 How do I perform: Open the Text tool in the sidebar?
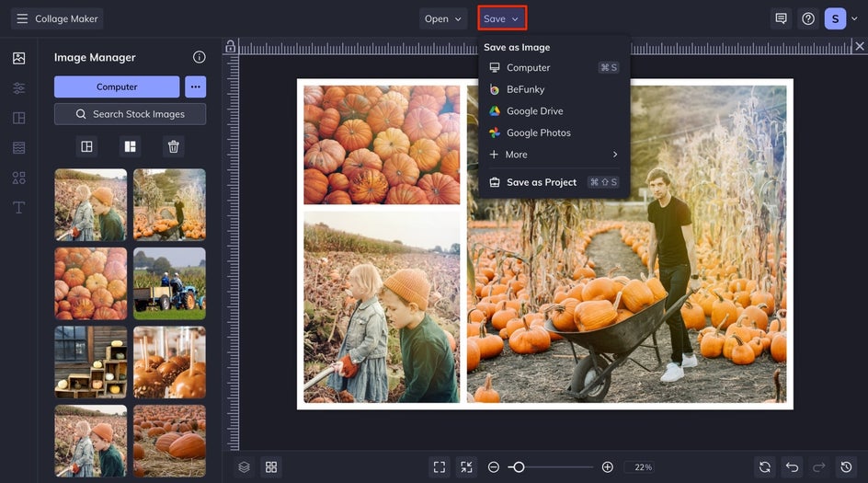18,207
